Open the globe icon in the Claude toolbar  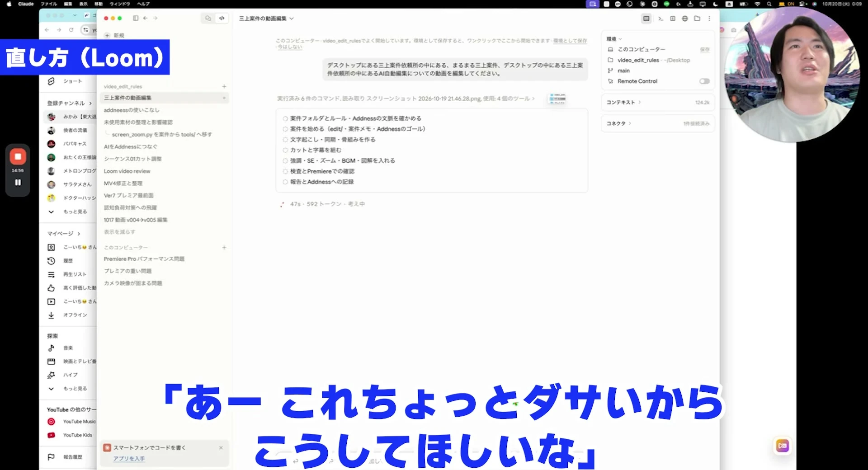685,19
